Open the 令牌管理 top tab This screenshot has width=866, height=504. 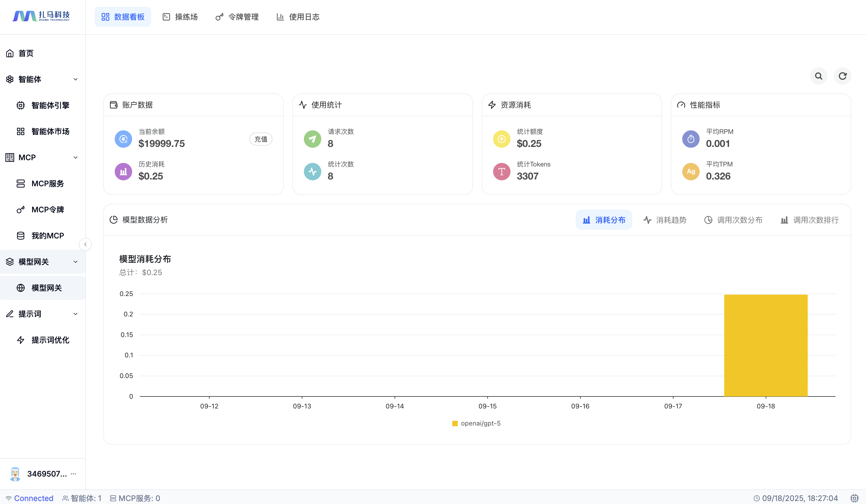237,17
